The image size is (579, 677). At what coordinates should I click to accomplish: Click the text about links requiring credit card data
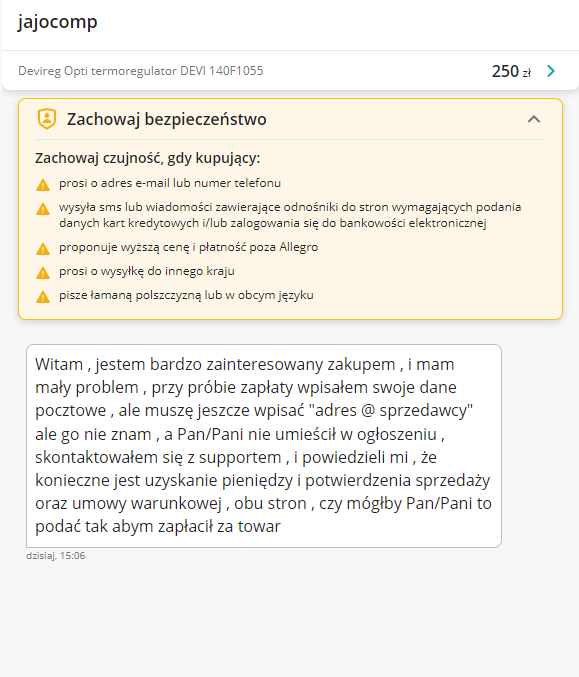click(290, 215)
